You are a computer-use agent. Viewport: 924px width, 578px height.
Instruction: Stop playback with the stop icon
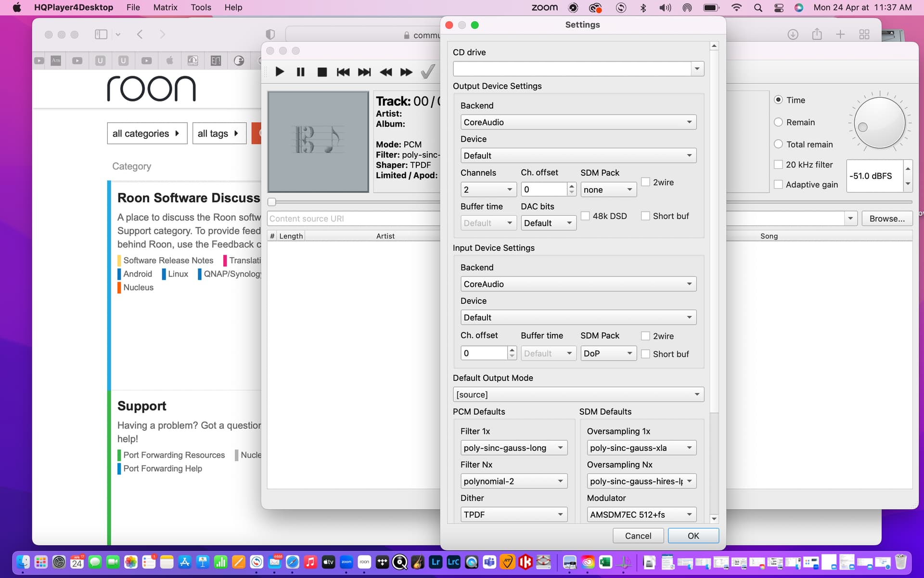coord(322,72)
